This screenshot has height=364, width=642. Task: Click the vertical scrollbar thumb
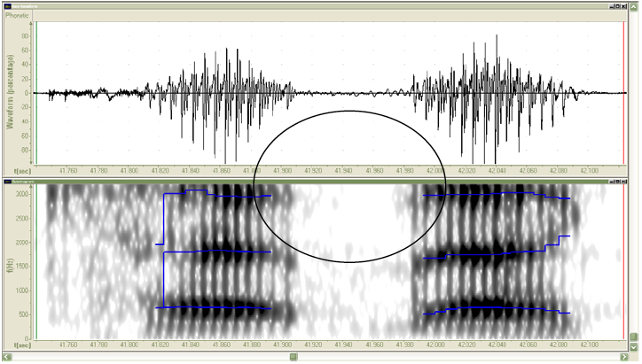coord(634,337)
